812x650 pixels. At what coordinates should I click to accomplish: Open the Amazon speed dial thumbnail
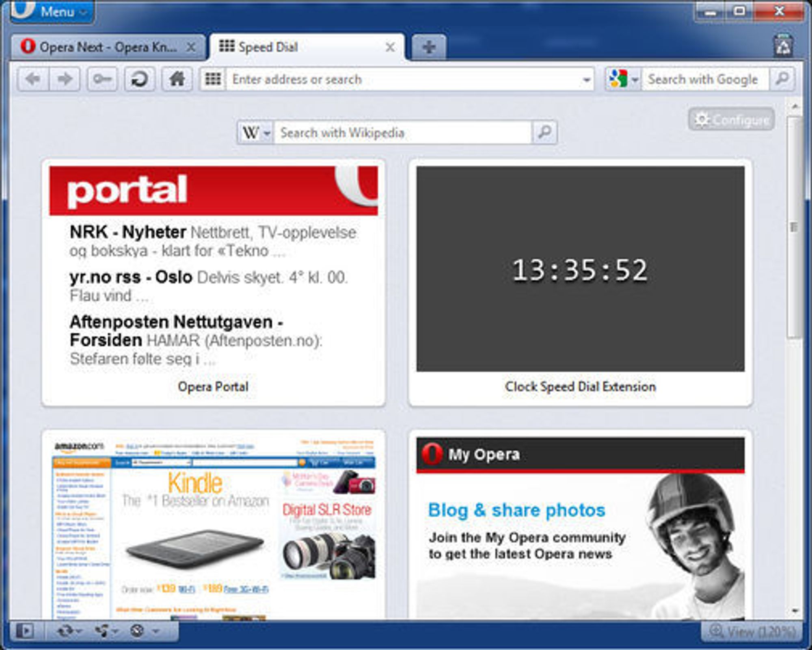[x=214, y=528]
